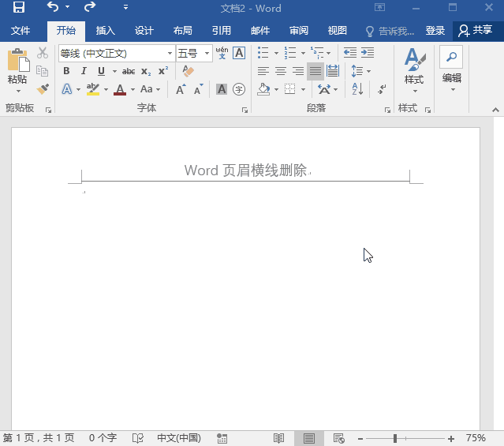The image size is (504, 446).
Task: Click the 告诉我 search box
Action: 390,31
